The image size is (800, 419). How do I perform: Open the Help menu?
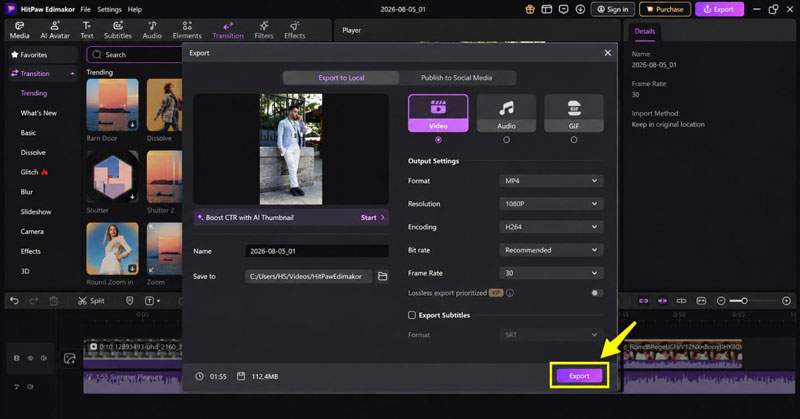point(135,9)
